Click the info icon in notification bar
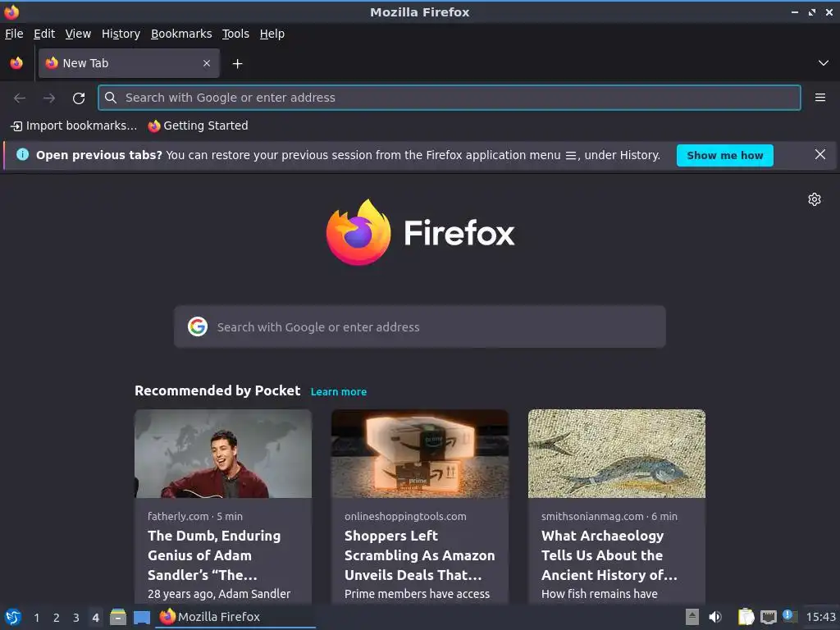 (x=22, y=154)
